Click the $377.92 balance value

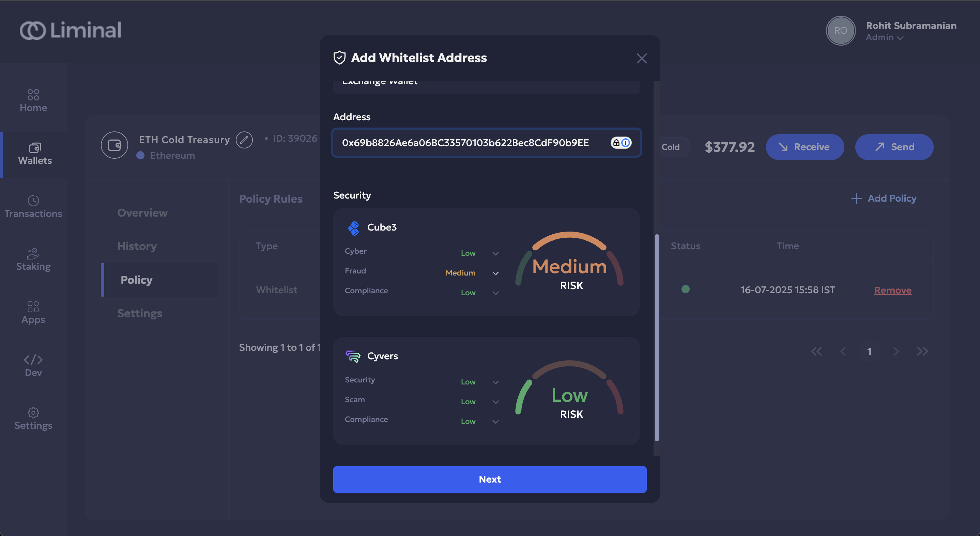click(x=729, y=147)
